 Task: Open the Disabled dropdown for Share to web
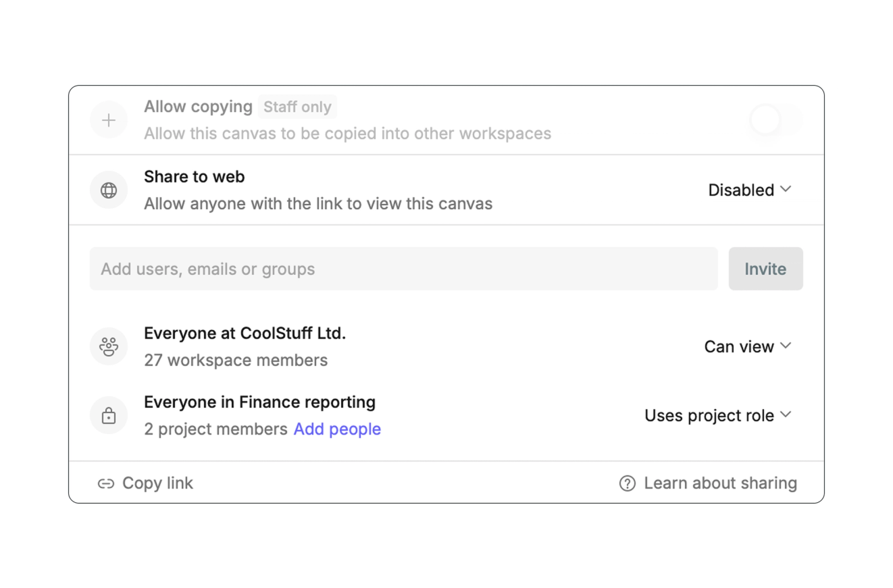coord(748,190)
